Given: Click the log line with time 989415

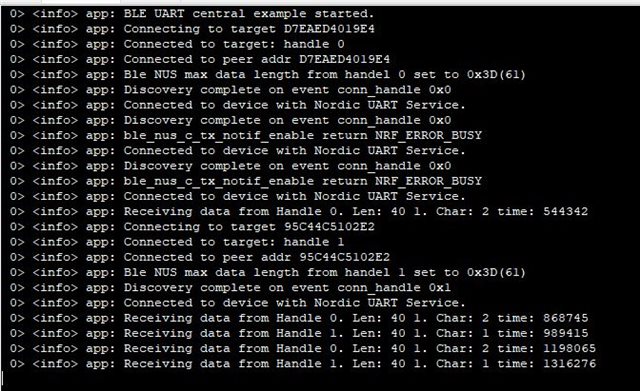Looking at the screenshot, I should tap(298, 333).
